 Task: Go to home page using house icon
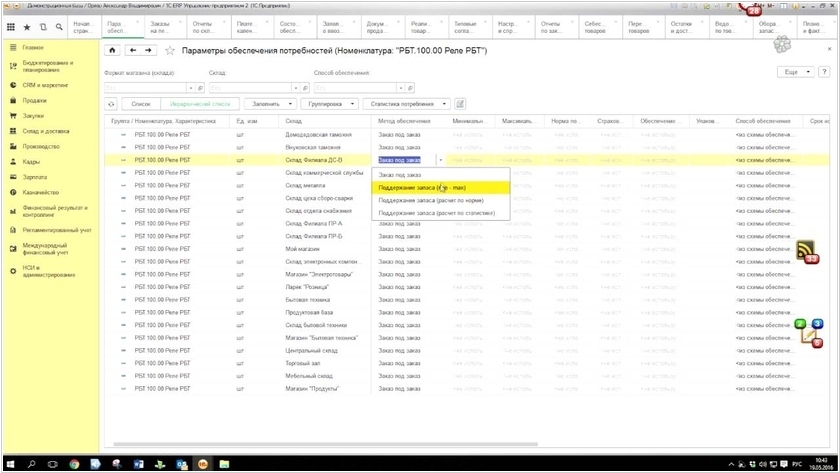(x=112, y=49)
